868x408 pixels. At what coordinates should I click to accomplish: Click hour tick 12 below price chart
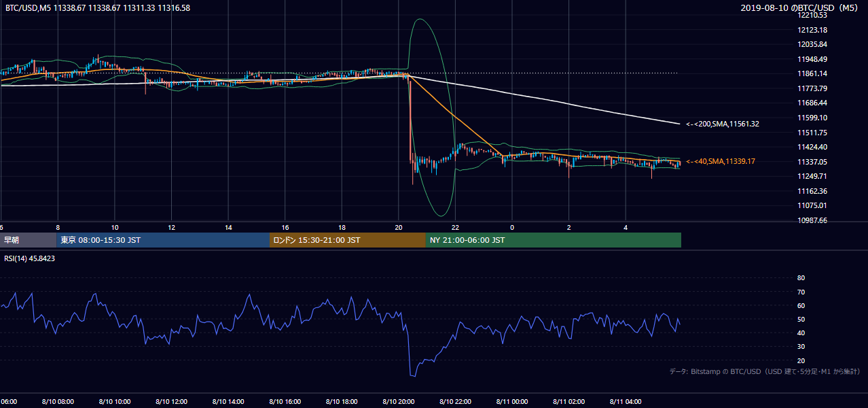pyautogui.click(x=171, y=228)
